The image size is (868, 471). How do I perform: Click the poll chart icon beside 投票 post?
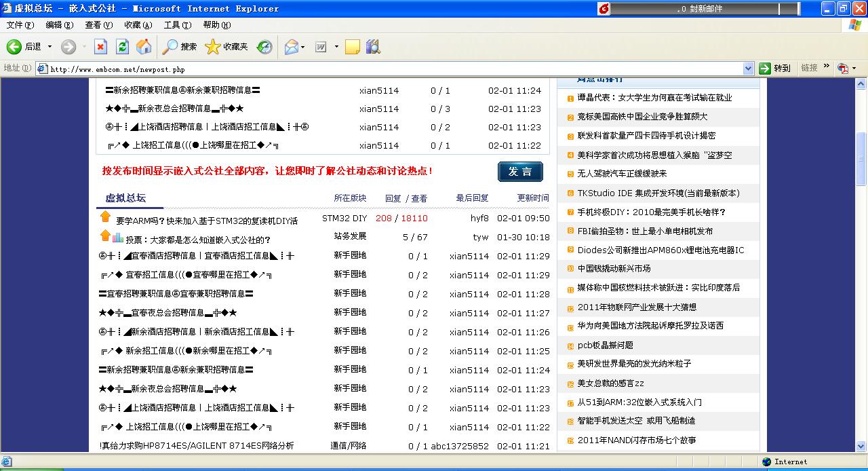pyautogui.click(x=118, y=238)
